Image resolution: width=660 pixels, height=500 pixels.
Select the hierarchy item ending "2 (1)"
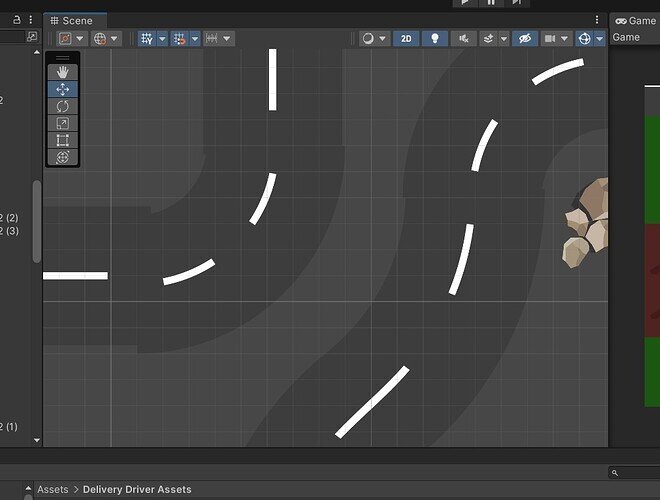[9, 427]
